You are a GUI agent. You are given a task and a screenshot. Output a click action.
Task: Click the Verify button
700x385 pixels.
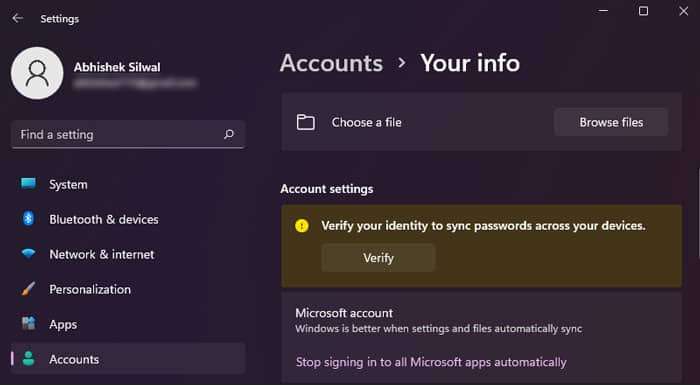coord(378,258)
